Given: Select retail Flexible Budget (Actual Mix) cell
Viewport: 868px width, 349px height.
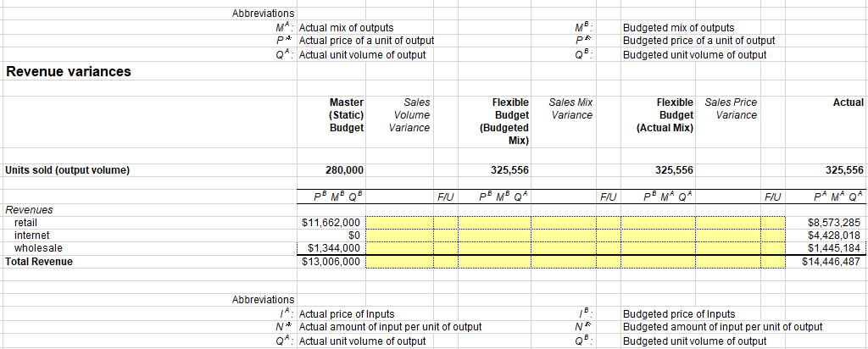Looking at the screenshot, I should coord(658,223).
